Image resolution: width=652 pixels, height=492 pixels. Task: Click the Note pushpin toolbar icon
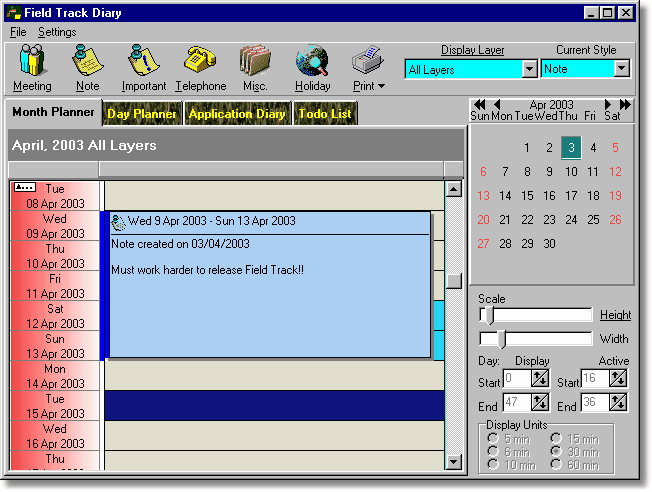[x=87, y=60]
